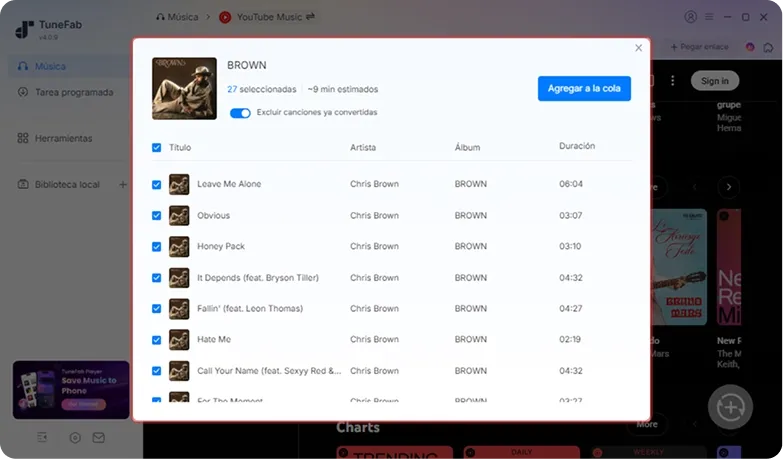Click the home icon near Pegar enlace

(768, 47)
